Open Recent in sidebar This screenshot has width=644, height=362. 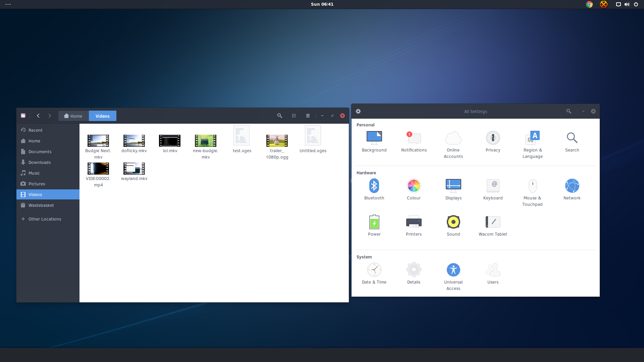click(48, 130)
